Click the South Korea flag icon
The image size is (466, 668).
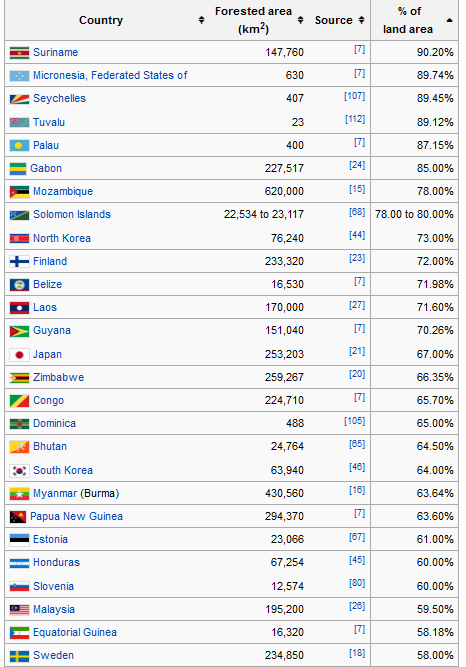tap(19, 471)
